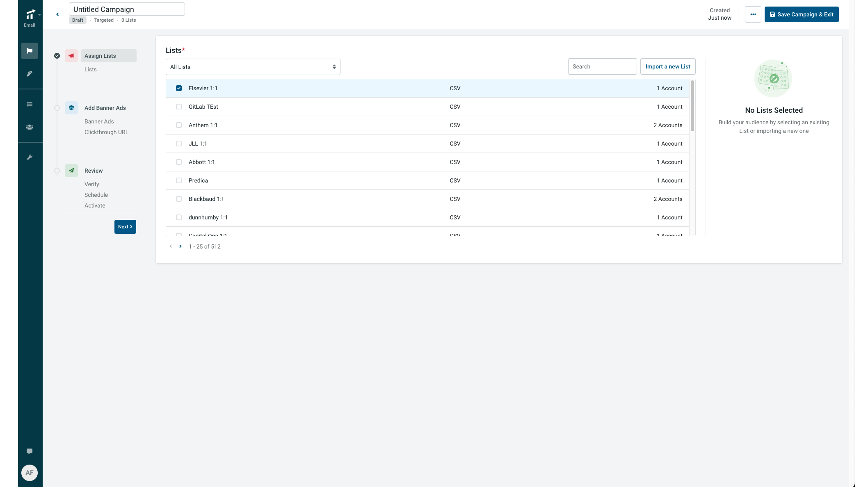This screenshot has height=488, width=868.
Task: Check the Anthem 1:1 list checkbox
Action: (179, 125)
